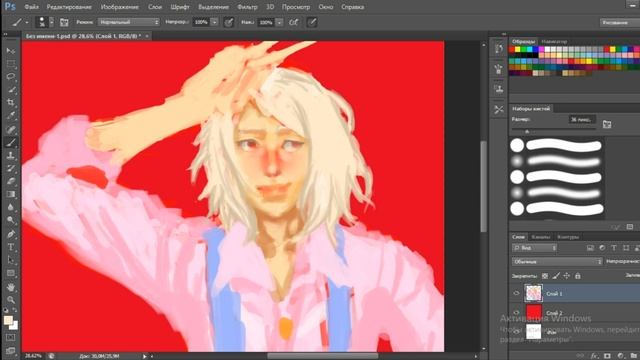Screen dimensions: 640x360
Task: Open the Просмотр menu
Action: tap(296, 7)
